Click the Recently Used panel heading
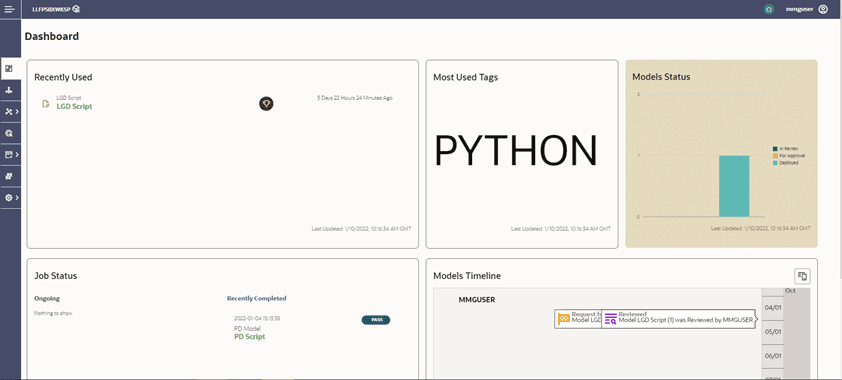This screenshot has height=380, width=842. point(63,77)
